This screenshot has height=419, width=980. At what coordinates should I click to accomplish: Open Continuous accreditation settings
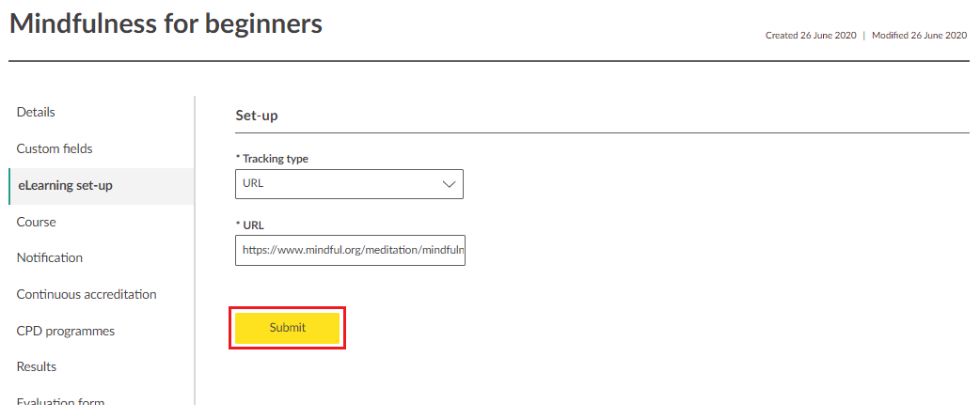pyautogui.click(x=87, y=295)
